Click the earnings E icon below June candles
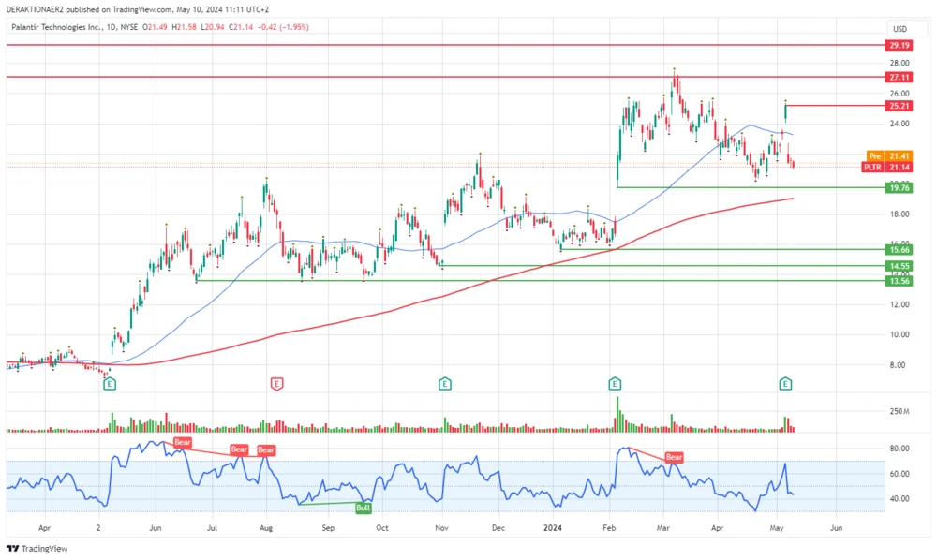Image resolution: width=937 pixels, height=560 pixels. click(110, 383)
